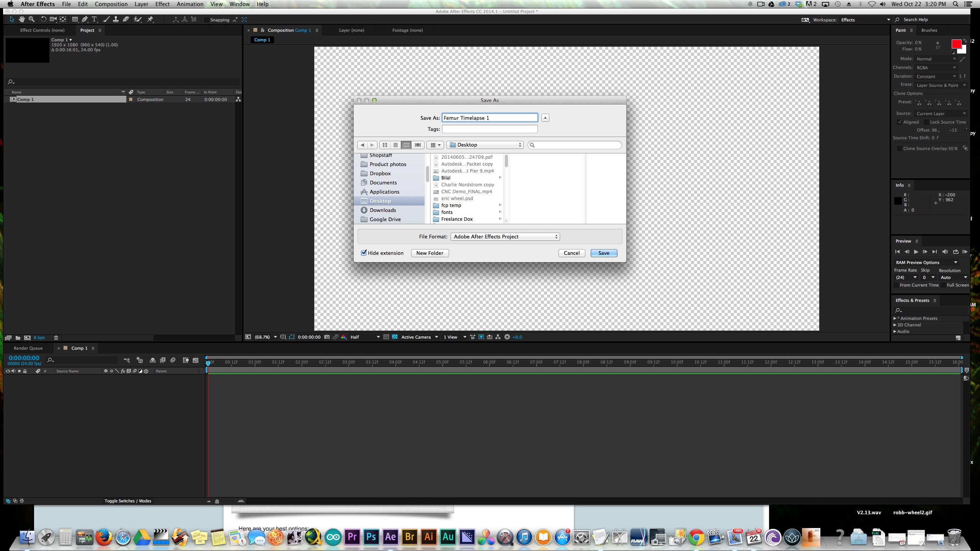Select the Zoom magnifier tool
This screenshot has width=980, height=551.
(x=32, y=19)
